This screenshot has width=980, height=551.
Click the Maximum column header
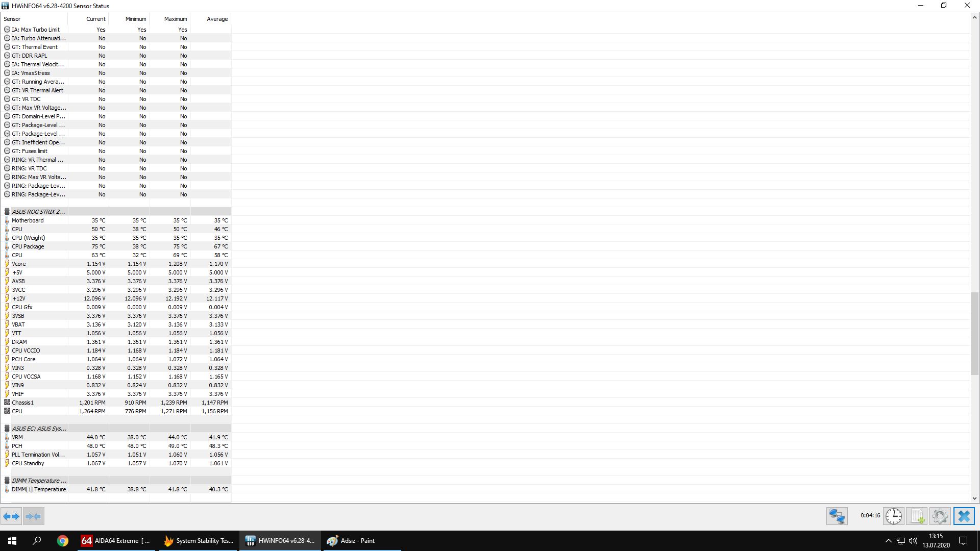click(x=170, y=19)
